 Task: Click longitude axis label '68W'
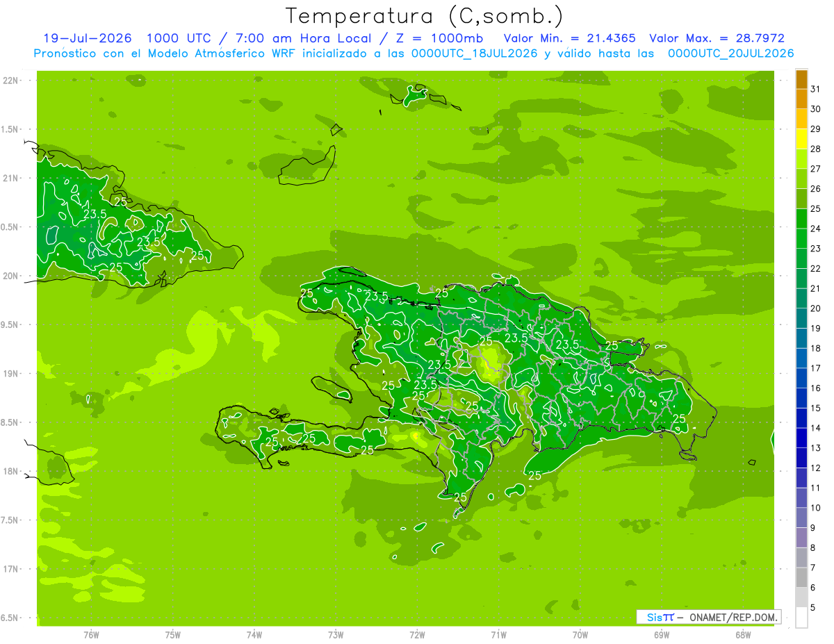(743, 635)
